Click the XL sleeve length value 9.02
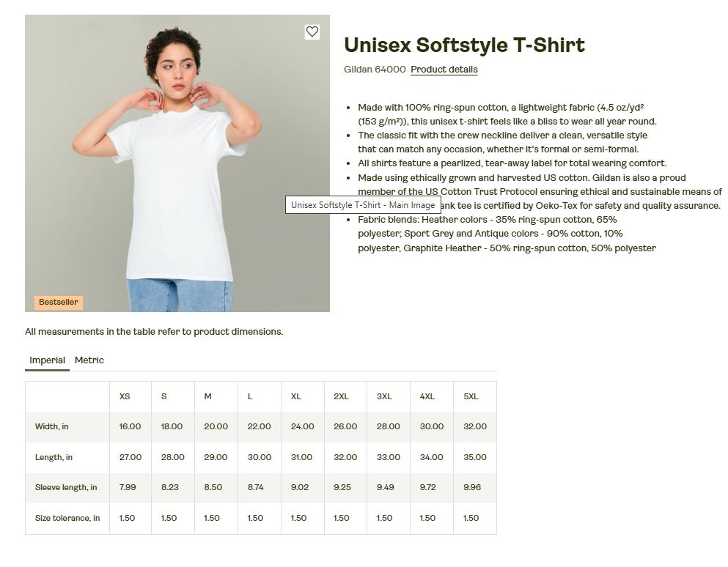Viewport: 728px width, 567px height. coord(299,487)
